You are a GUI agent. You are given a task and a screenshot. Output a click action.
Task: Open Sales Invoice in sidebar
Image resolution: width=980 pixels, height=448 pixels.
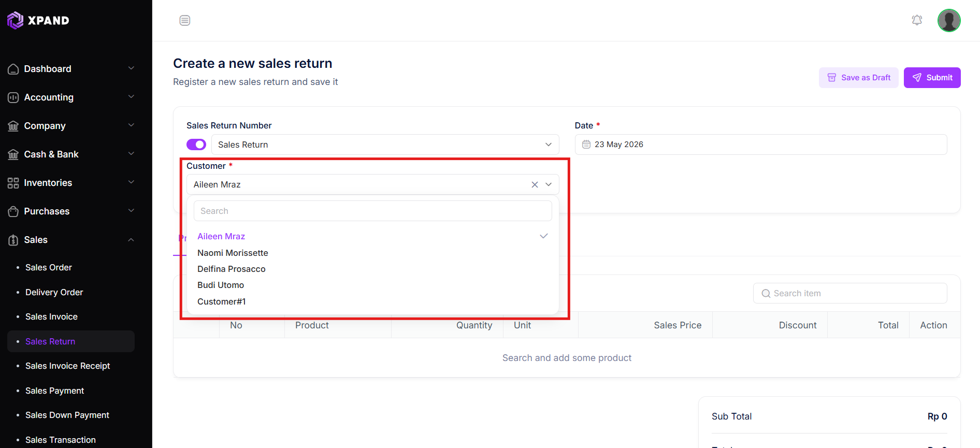pos(51,316)
